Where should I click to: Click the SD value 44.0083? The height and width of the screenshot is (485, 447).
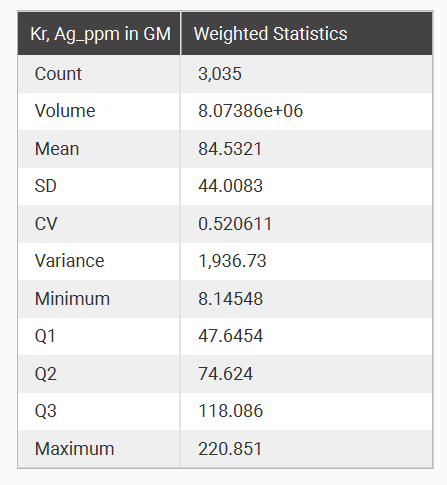230,186
